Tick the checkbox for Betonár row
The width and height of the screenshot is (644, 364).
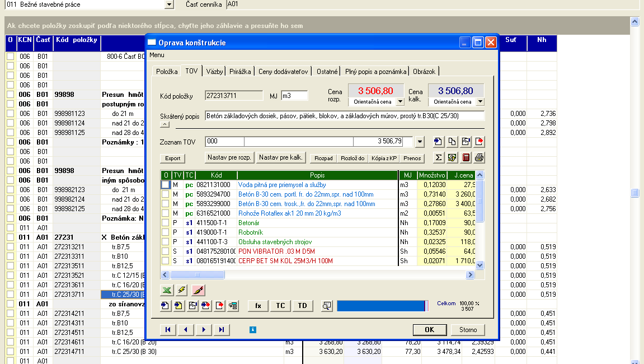coord(165,222)
